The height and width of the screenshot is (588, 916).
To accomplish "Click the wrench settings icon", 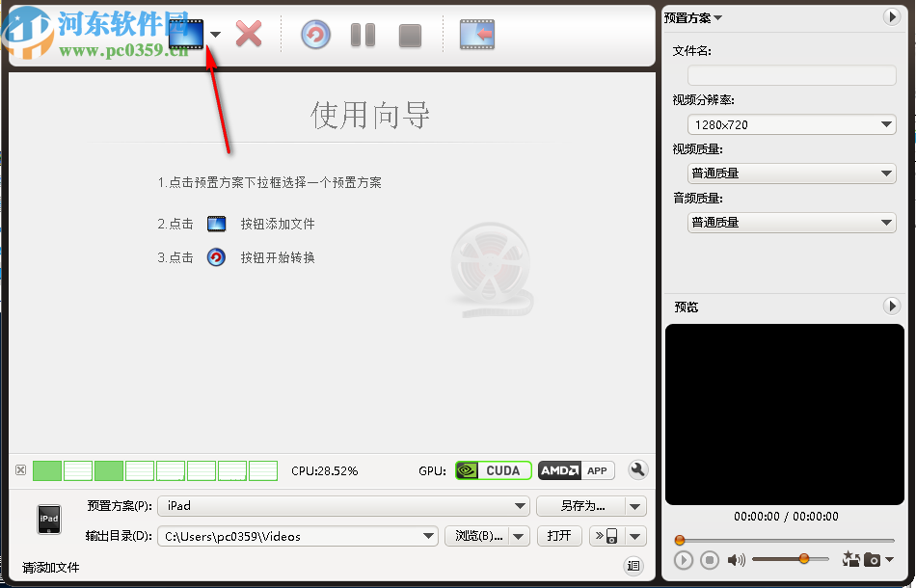I will (638, 470).
